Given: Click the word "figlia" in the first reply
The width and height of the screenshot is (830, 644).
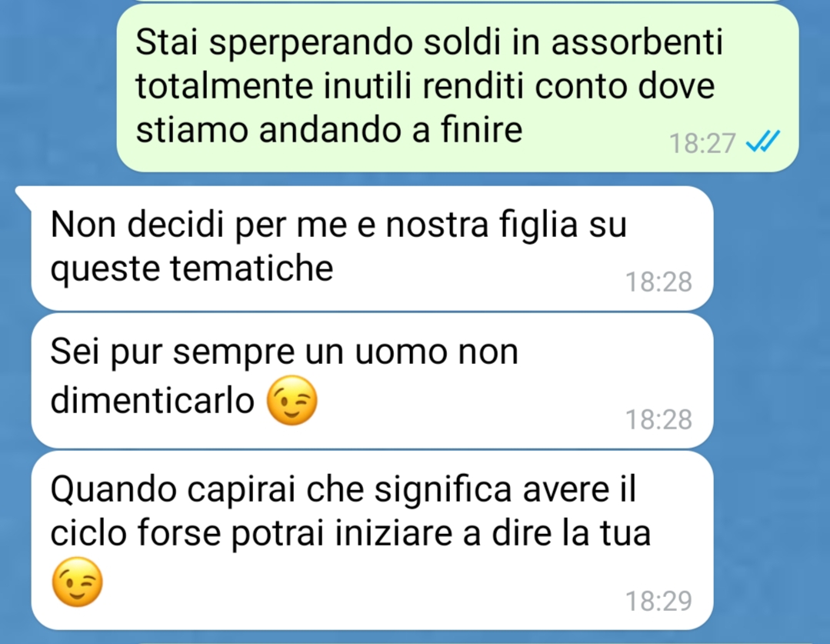Looking at the screenshot, I should click(539, 225).
